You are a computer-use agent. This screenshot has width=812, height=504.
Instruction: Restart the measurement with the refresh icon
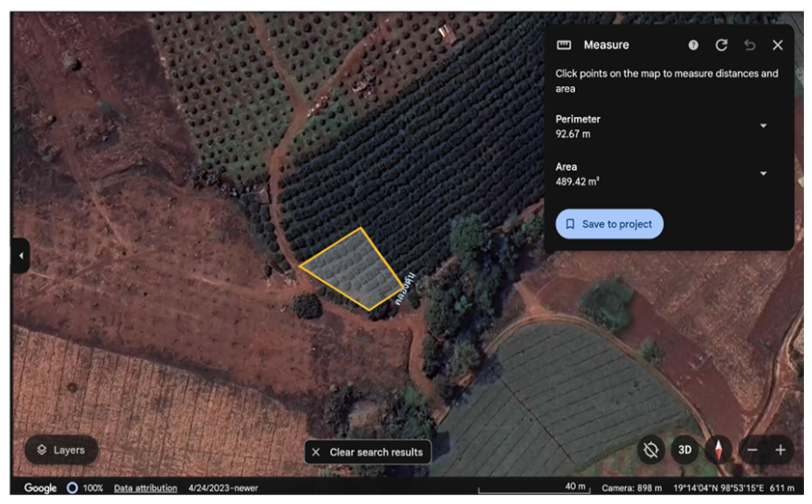(721, 45)
